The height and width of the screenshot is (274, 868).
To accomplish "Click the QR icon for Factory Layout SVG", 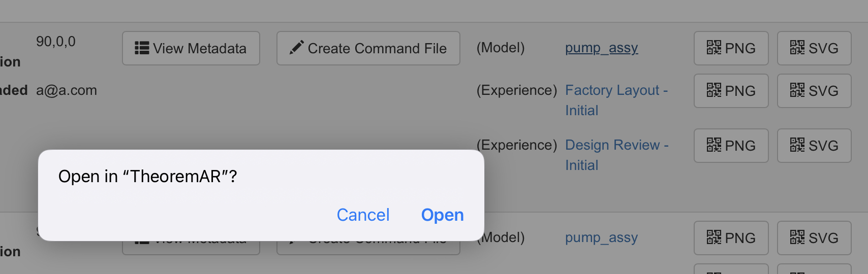I will coord(797,90).
